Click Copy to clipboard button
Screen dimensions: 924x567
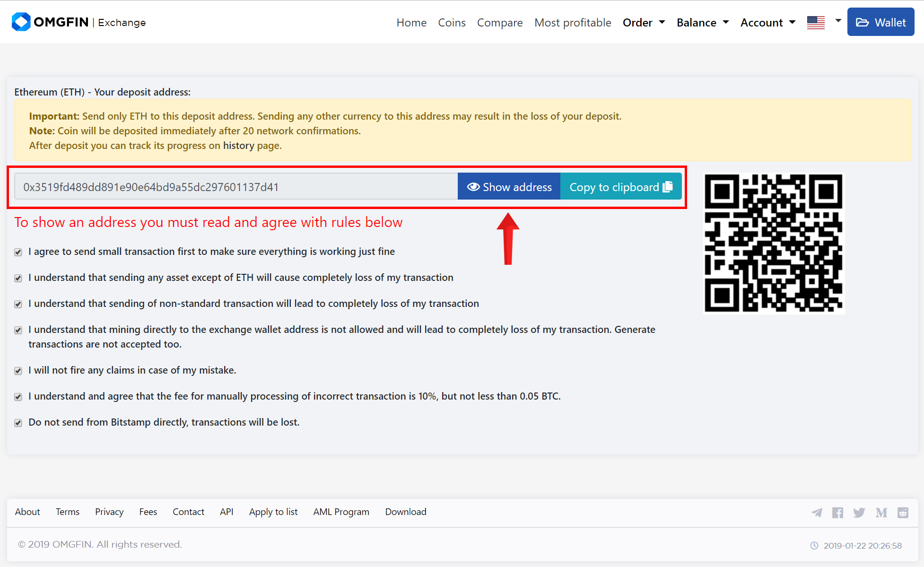coord(621,186)
